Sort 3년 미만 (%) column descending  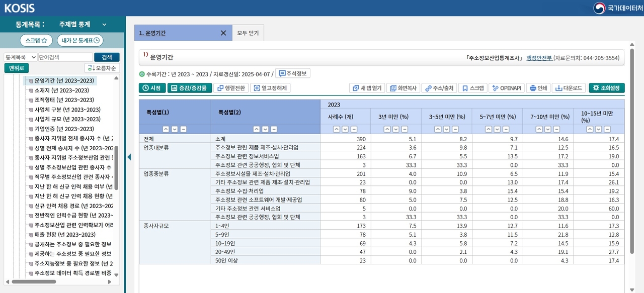point(395,129)
